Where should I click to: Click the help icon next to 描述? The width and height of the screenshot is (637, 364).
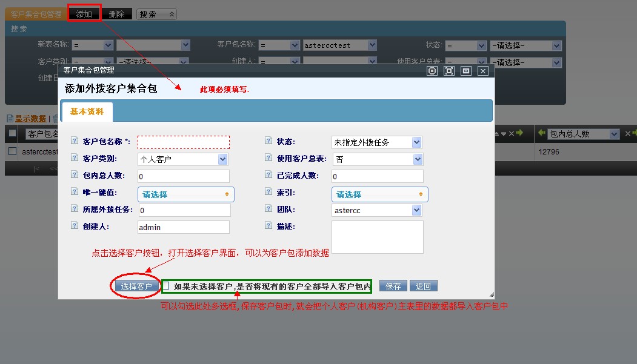point(268,225)
